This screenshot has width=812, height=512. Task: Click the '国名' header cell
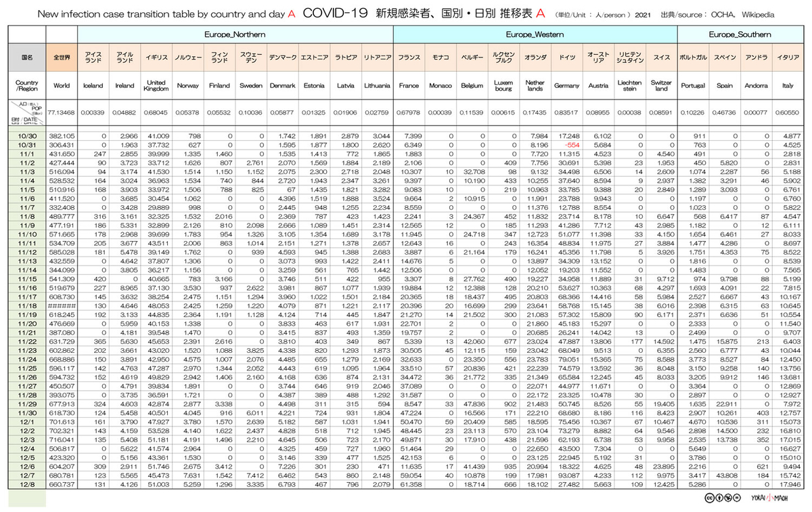[x=27, y=58]
